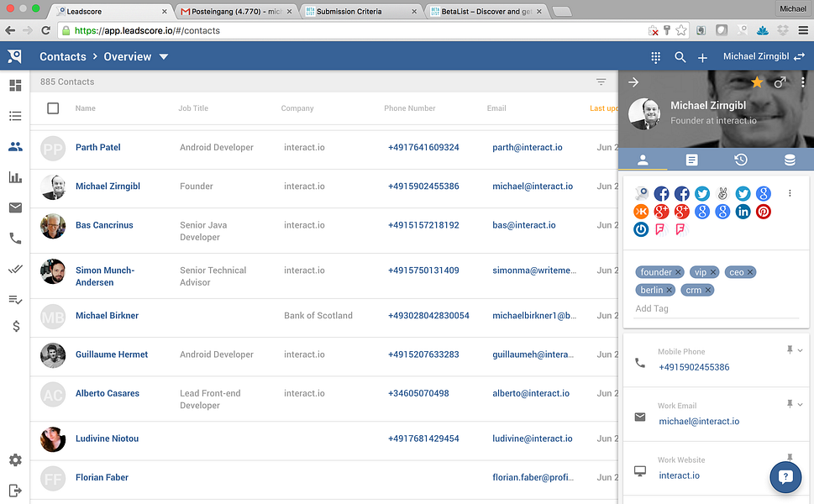Switch to the history clock tab
Viewport: 814px width, 504px height.
click(x=741, y=160)
